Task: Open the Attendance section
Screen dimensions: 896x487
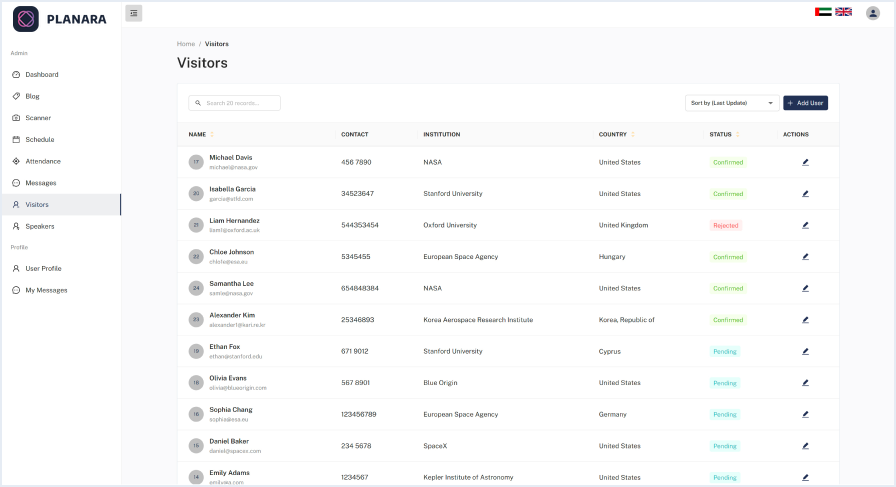Action: tap(61, 161)
